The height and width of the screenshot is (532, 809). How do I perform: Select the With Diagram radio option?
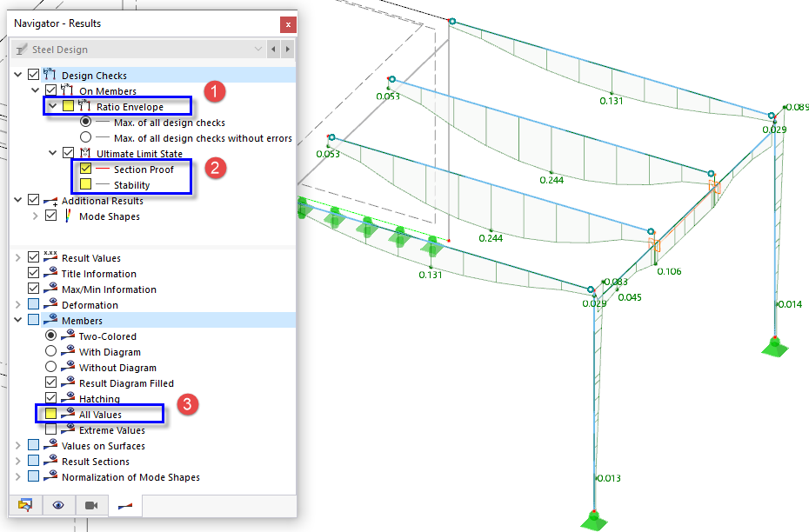[50, 351]
